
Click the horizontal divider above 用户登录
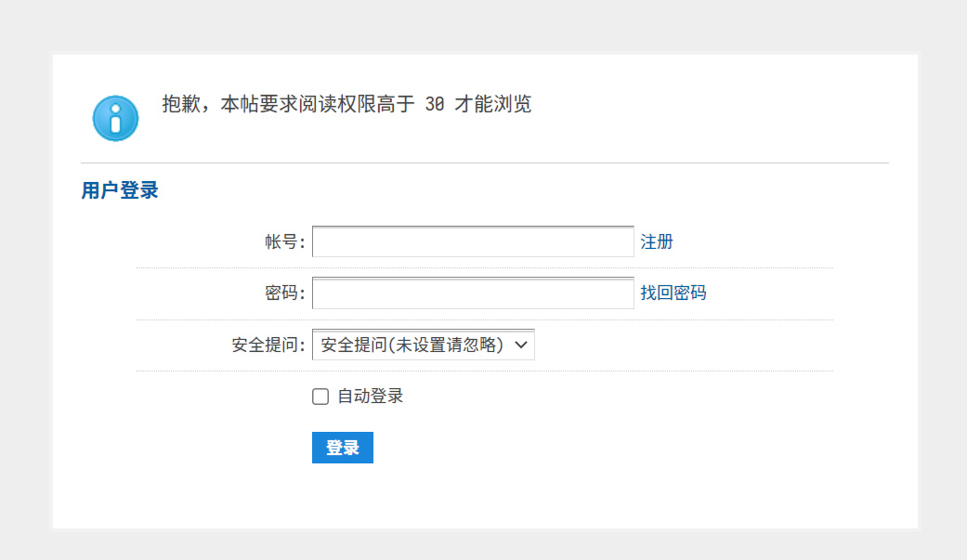pos(484,163)
